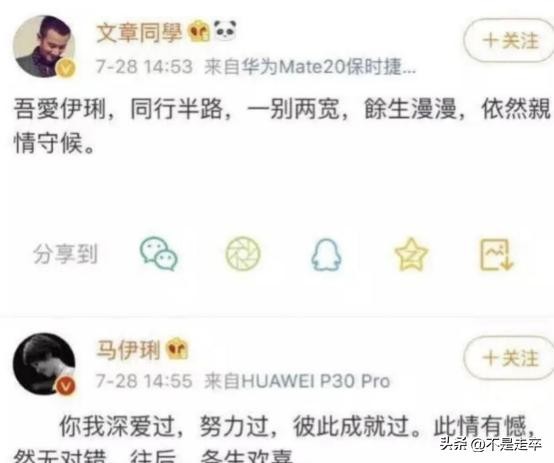Save post as image icon
554x463 pixels.
point(496,254)
